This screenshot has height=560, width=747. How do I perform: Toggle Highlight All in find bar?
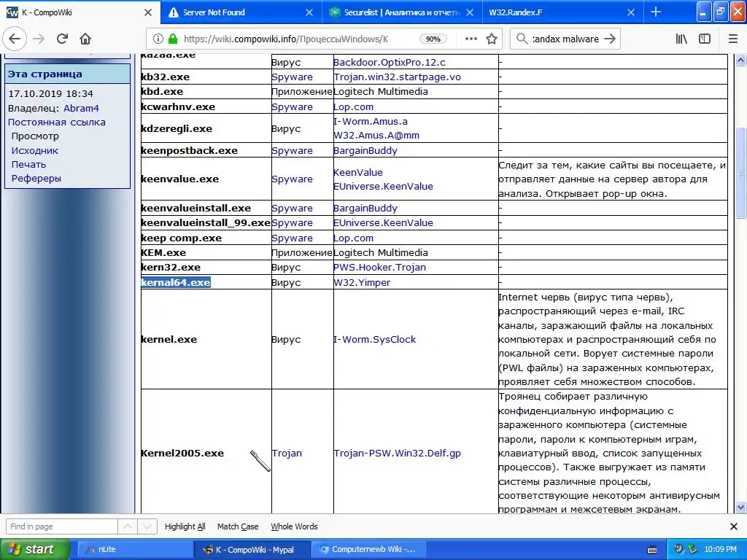click(x=185, y=526)
